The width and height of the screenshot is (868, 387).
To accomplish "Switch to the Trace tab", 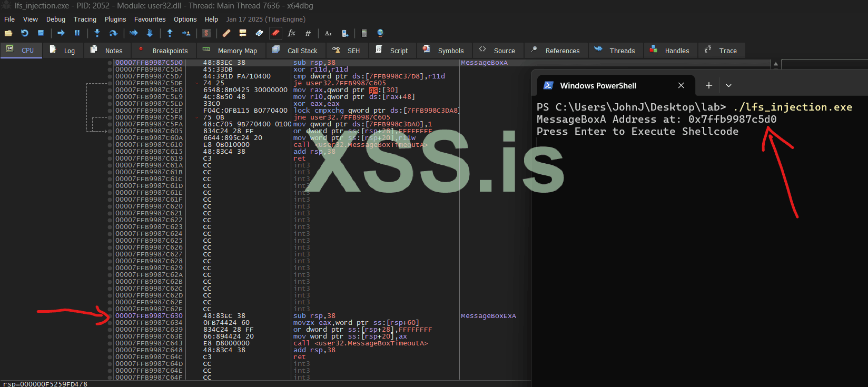I will pos(722,51).
